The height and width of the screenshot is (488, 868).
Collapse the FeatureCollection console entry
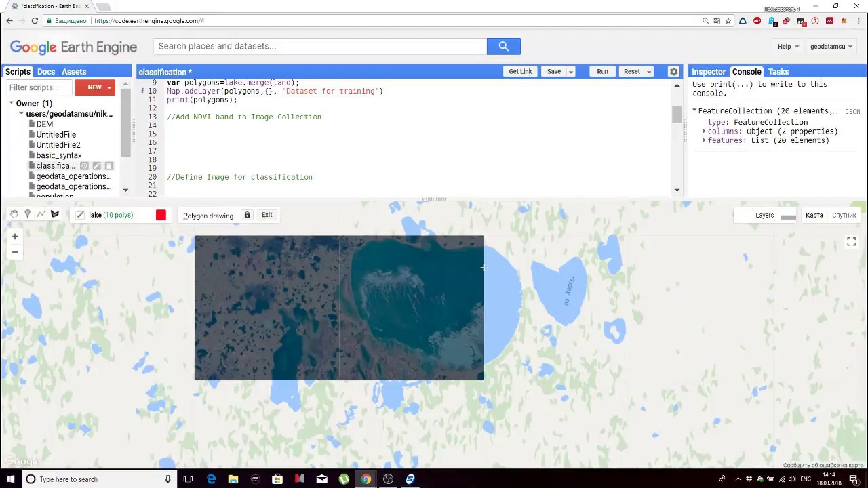point(694,110)
